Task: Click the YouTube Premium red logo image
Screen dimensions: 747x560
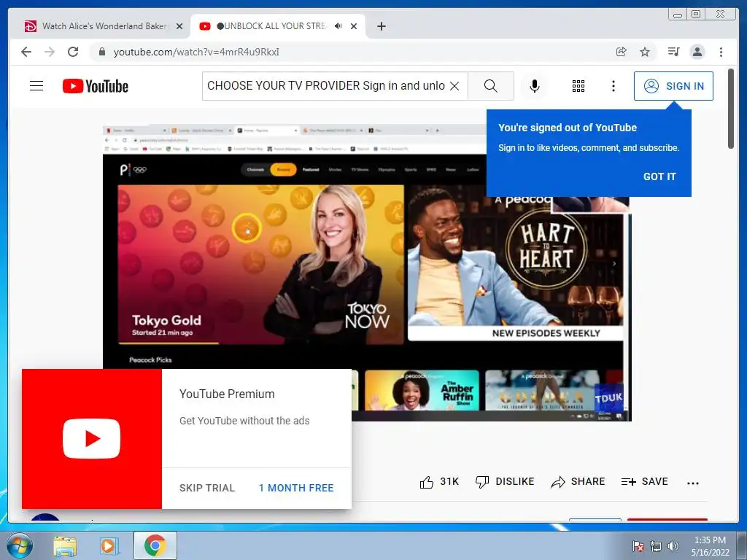Action: [92, 438]
